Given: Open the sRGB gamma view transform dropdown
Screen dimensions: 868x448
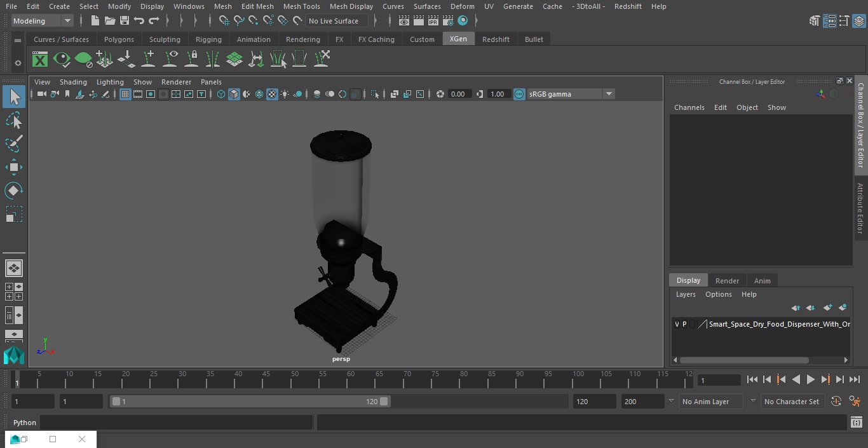Looking at the screenshot, I should [571, 94].
